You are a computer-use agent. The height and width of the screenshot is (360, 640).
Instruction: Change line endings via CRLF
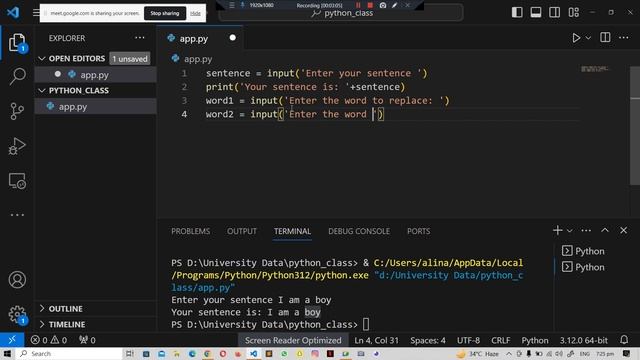tap(500, 340)
